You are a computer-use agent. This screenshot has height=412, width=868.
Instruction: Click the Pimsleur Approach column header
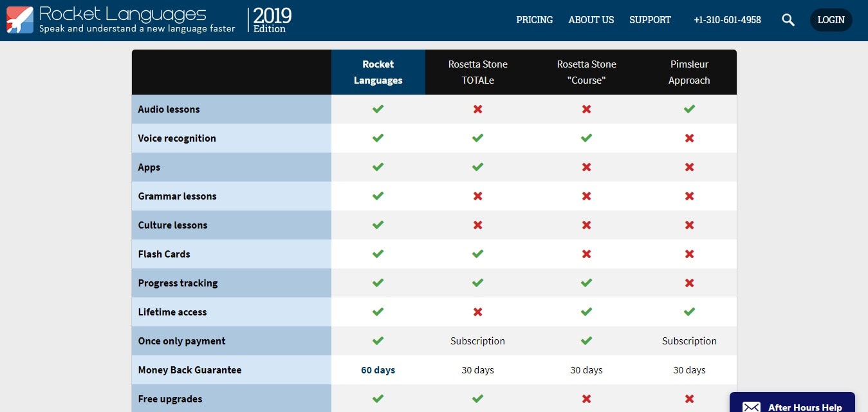click(689, 72)
